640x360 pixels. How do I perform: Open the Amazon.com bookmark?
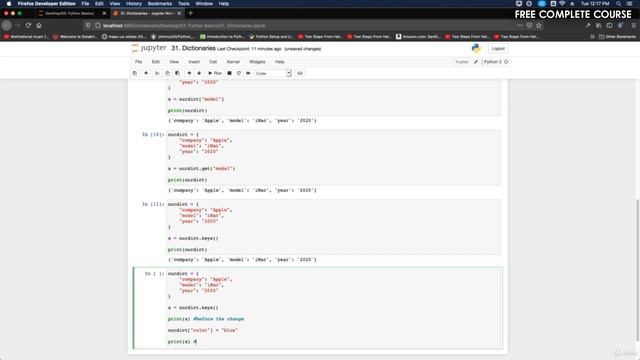tap(418, 37)
